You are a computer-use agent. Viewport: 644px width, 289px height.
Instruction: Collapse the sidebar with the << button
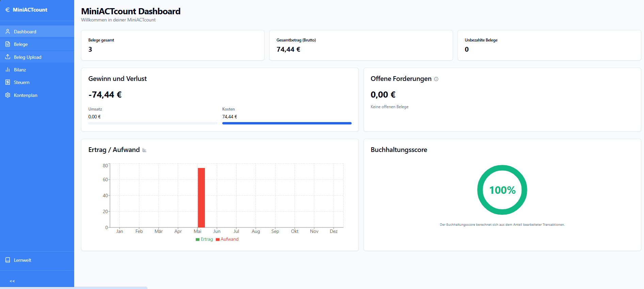12,281
